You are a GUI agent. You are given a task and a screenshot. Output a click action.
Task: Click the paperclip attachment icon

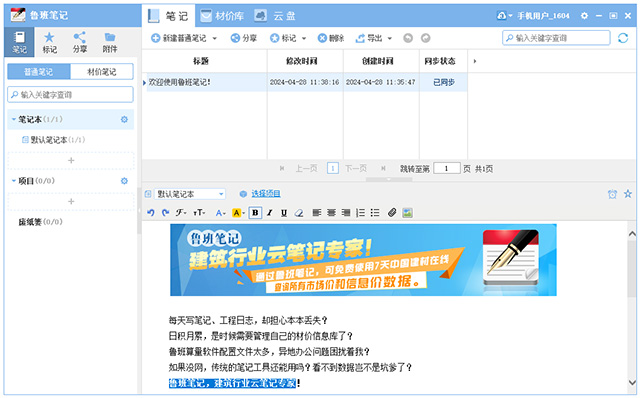tap(392, 212)
